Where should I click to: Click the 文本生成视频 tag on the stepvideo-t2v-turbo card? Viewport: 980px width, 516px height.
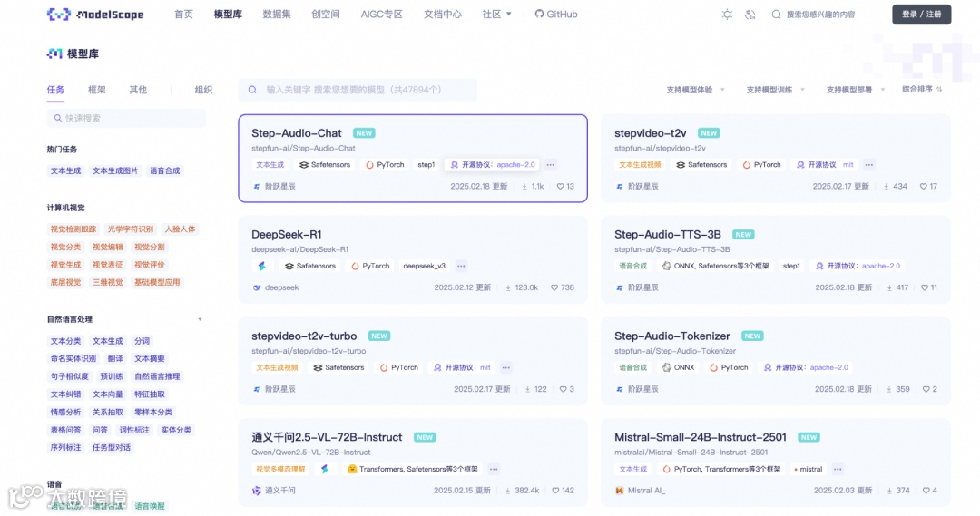point(277,368)
